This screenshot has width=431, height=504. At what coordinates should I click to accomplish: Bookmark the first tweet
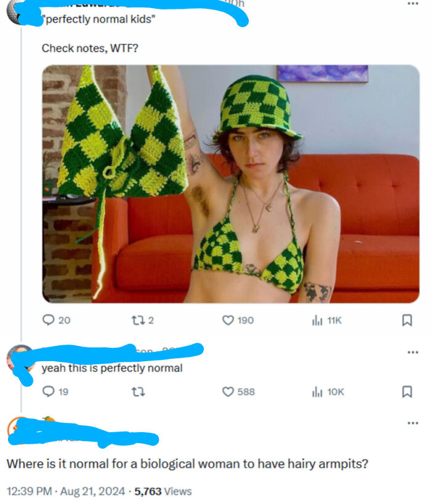point(406,320)
